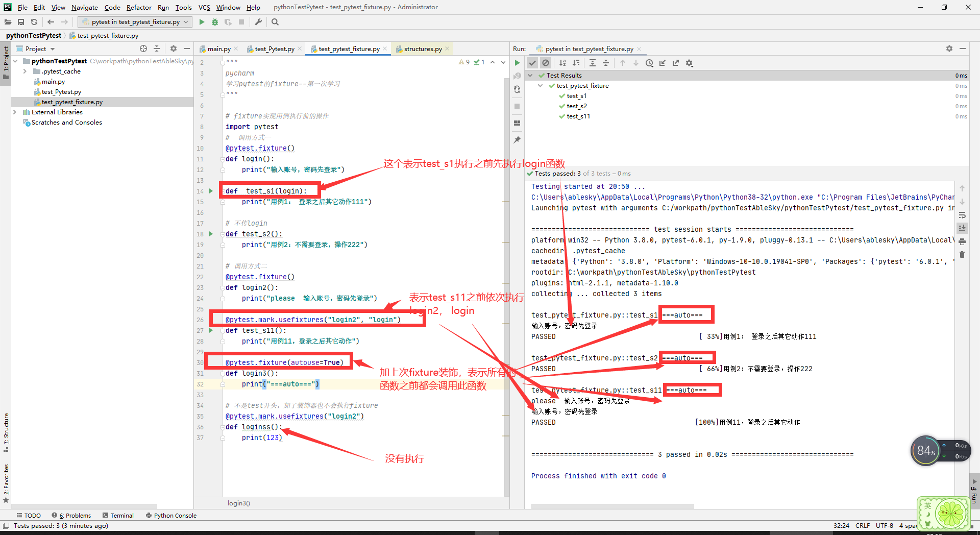Hide the Project tool window

click(x=187, y=48)
